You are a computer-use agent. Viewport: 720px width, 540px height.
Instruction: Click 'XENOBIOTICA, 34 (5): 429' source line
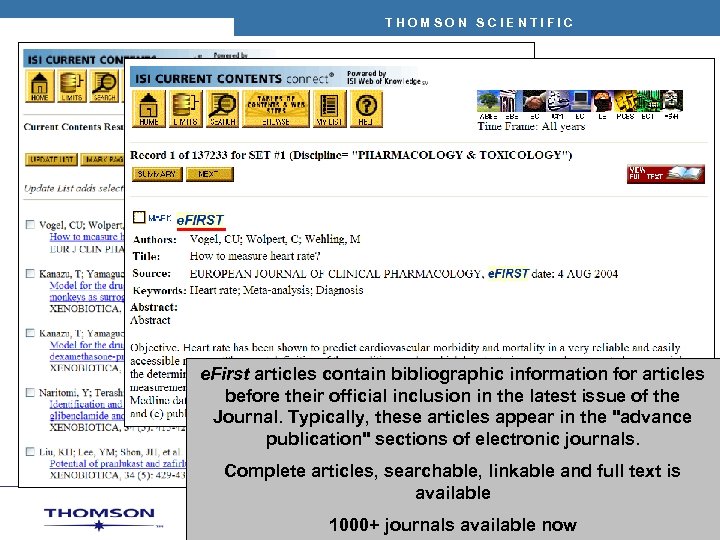click(118, 475)
